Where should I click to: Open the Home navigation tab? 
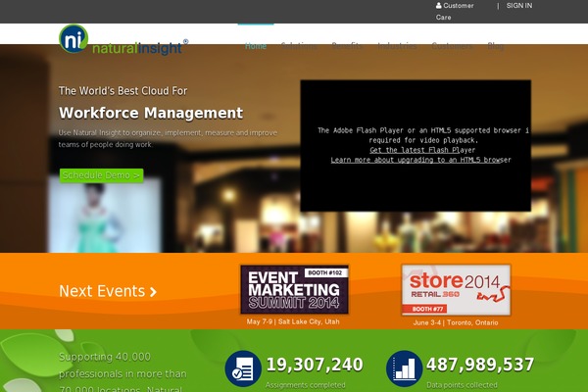coord(256,45)
